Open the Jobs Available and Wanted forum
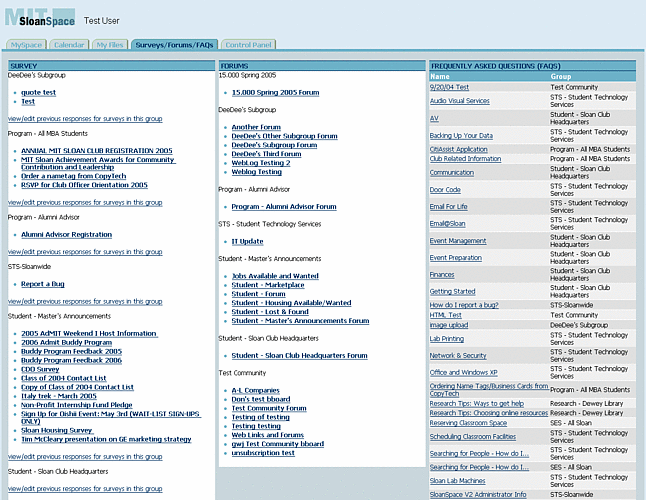Image resolution: width=646 pixels, height=500 pixels. pos(275,276)
